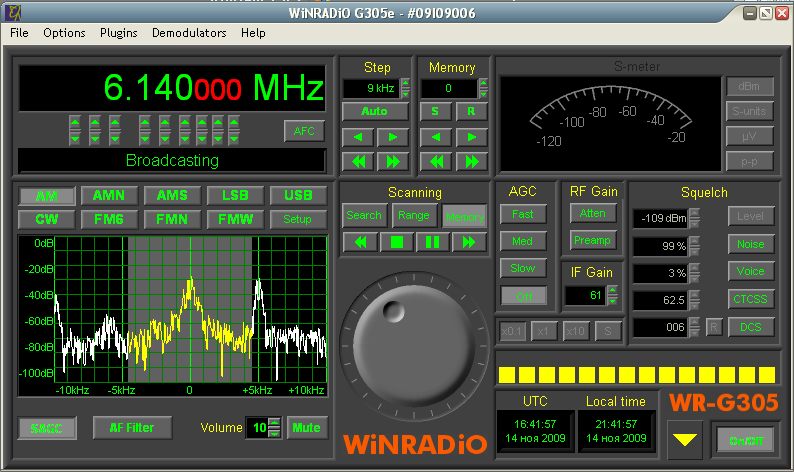Enable DCS squelch
The image size is (794, 472).
pos(751,327)
